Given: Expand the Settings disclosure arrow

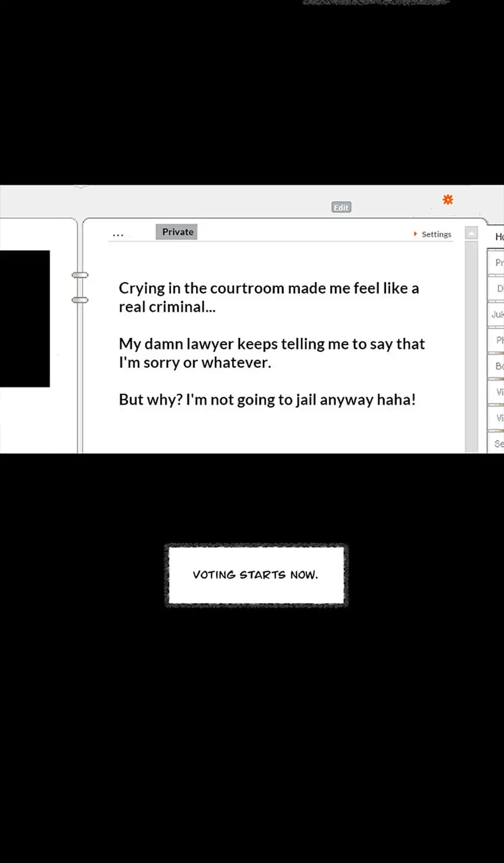Looking at the screenshot, I should click(x=415, y=234).
